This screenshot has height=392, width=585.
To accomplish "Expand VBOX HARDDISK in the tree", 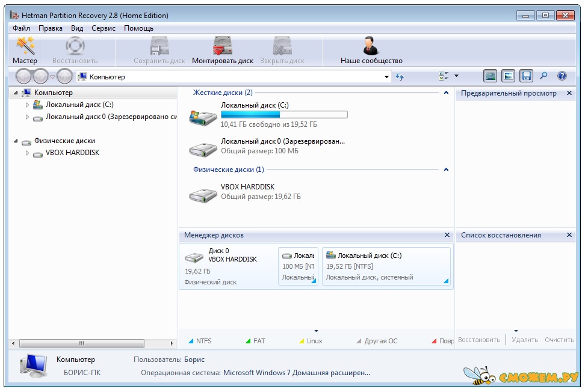I will click(27, 153).
